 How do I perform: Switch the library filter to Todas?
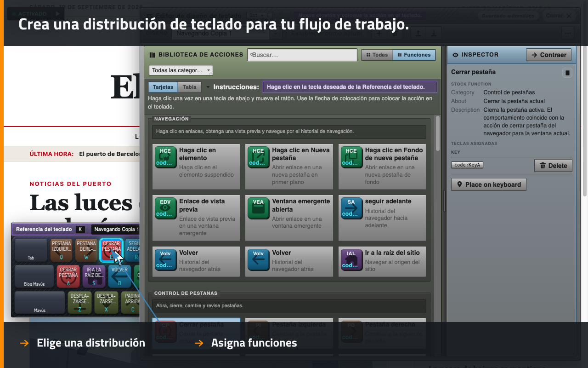377,55
